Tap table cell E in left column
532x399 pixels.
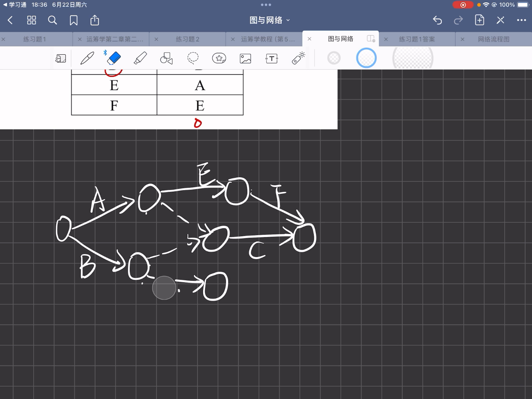coord(114,85)
